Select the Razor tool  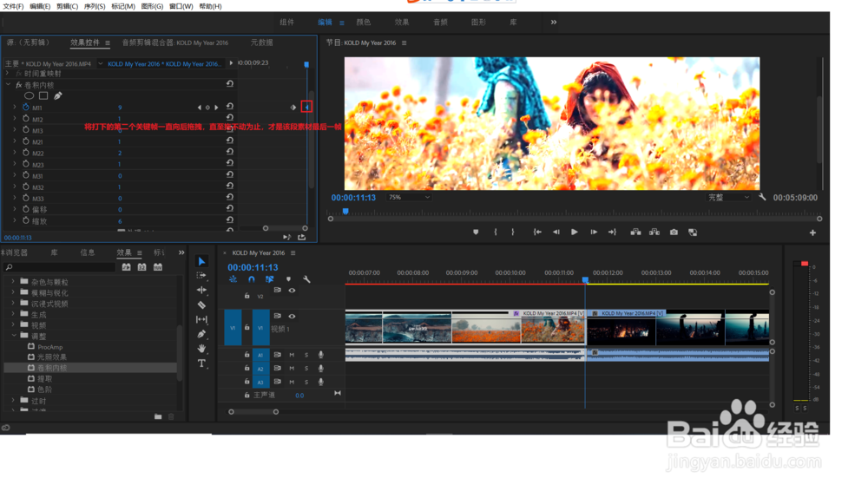(201, 304)
